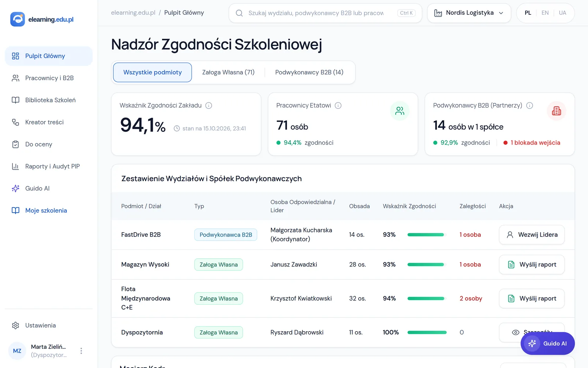Click info icon next to Podwykonawcy B2B (Partnerzy)
Image resolution: width=588 pixels, height=368 pixels.
click(x=530, y=106)
